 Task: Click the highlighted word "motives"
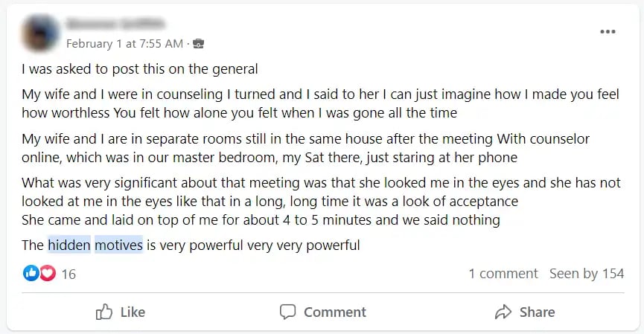tap(118, 245)
